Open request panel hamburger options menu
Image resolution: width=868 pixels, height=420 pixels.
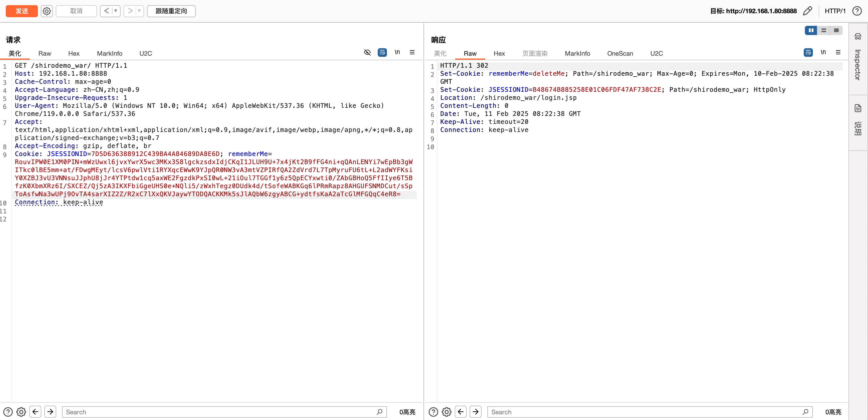[412, 52]
